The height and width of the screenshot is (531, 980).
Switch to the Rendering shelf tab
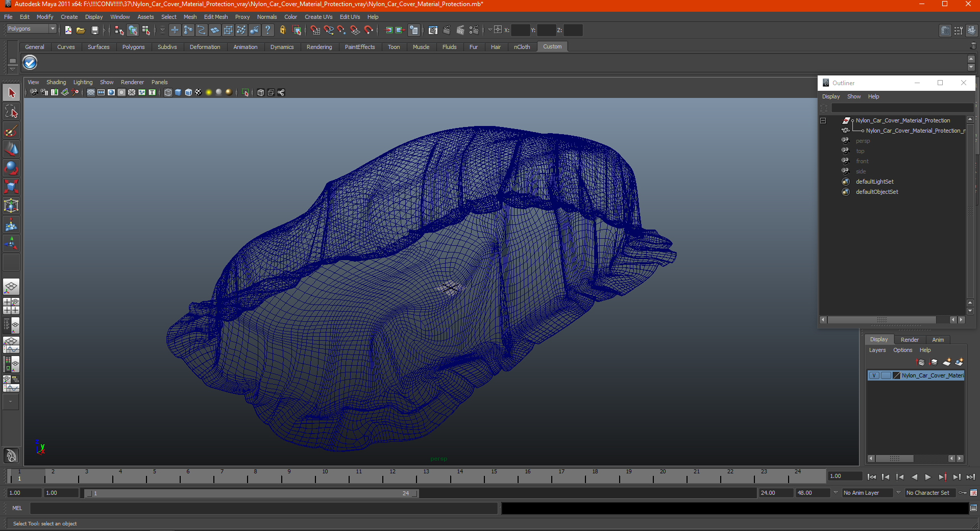tap(319, 47)
